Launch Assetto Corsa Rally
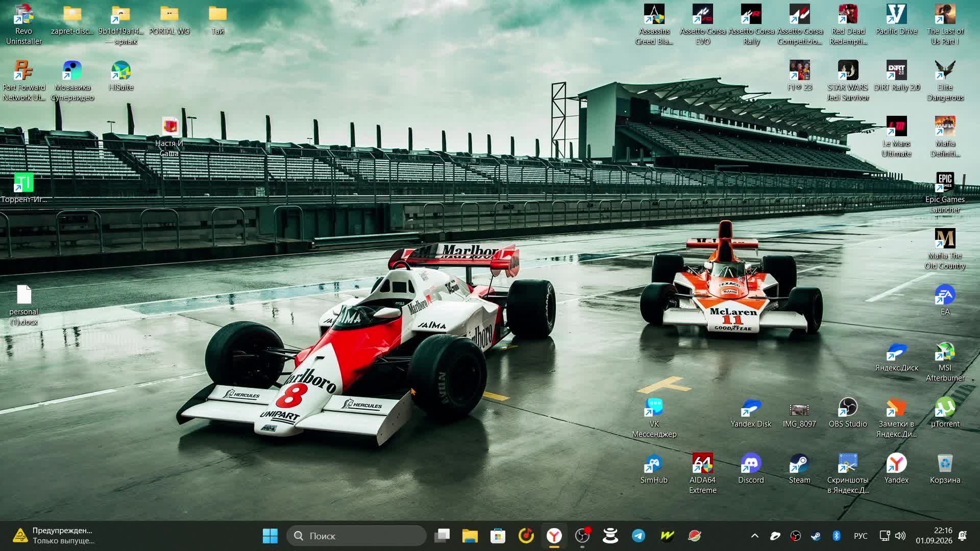The width and height of the screenshot is (980, 551). coord(751,24)
